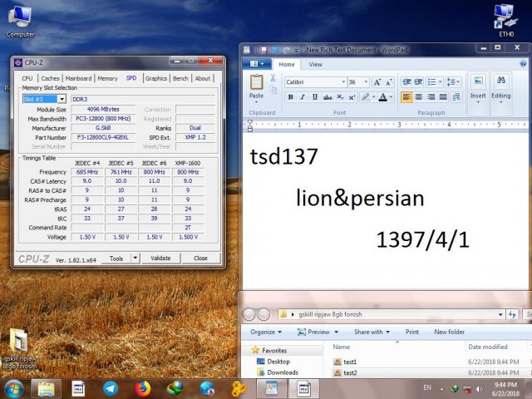Open the Graphics tab in CPU-Z
The width and height of the screenshot is (532, 399).
tap(156, 78)
